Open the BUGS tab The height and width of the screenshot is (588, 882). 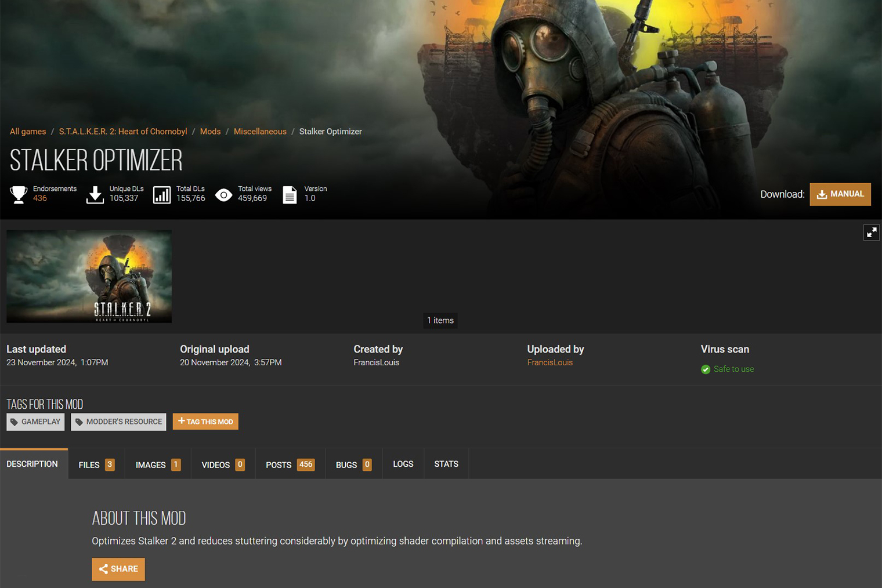pos(353,464)
